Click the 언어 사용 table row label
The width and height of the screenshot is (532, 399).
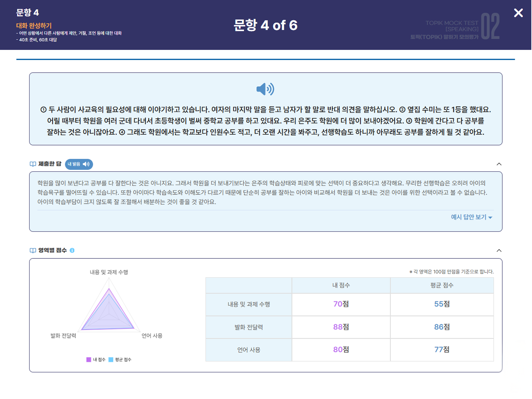[249, 350]
